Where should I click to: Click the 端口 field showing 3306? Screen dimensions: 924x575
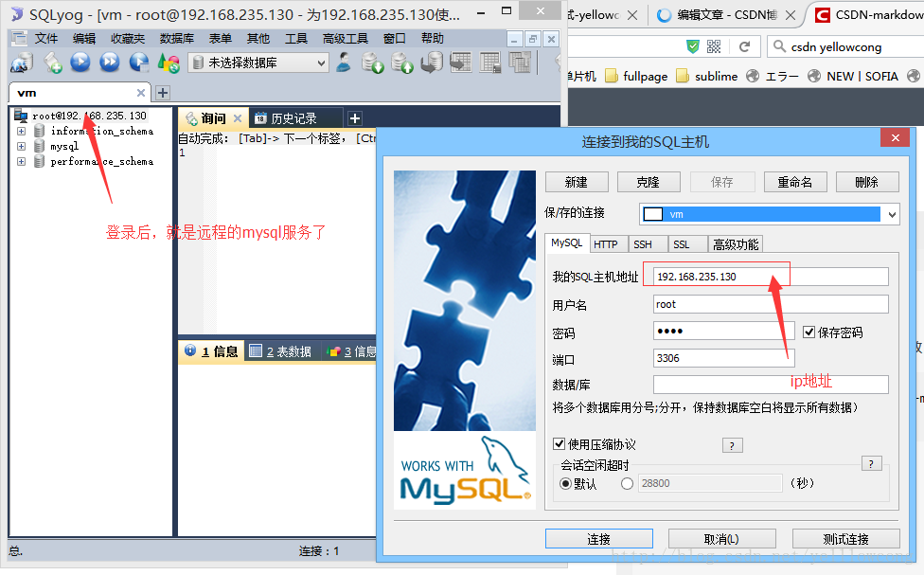(723, 358)
